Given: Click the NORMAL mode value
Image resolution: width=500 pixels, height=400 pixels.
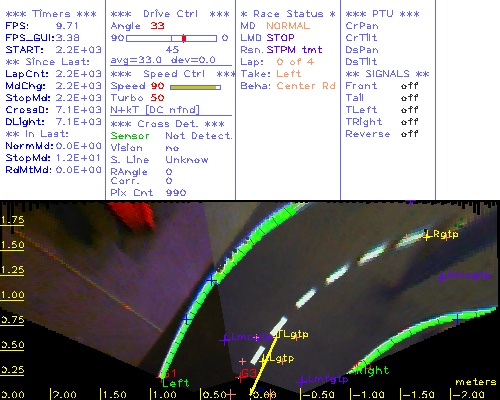Looking at the screenshot, I should (288, 26).
